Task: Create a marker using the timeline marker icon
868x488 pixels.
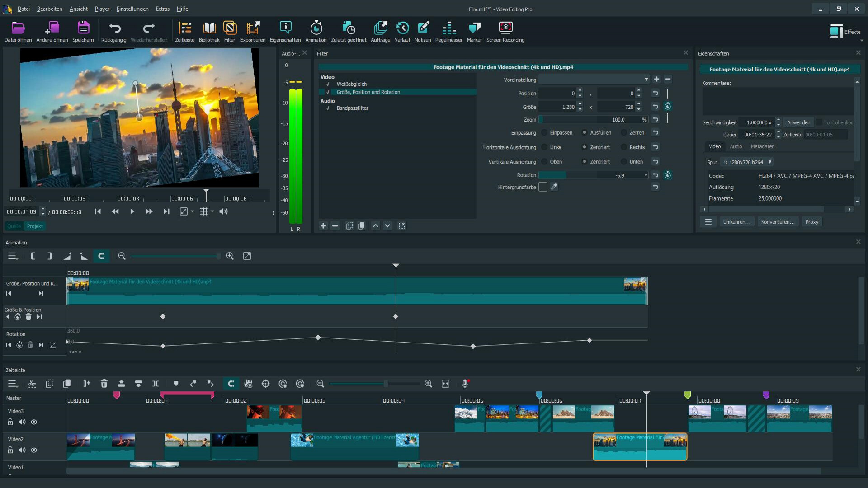Action: pyautogui.click(x=176, y=383)
